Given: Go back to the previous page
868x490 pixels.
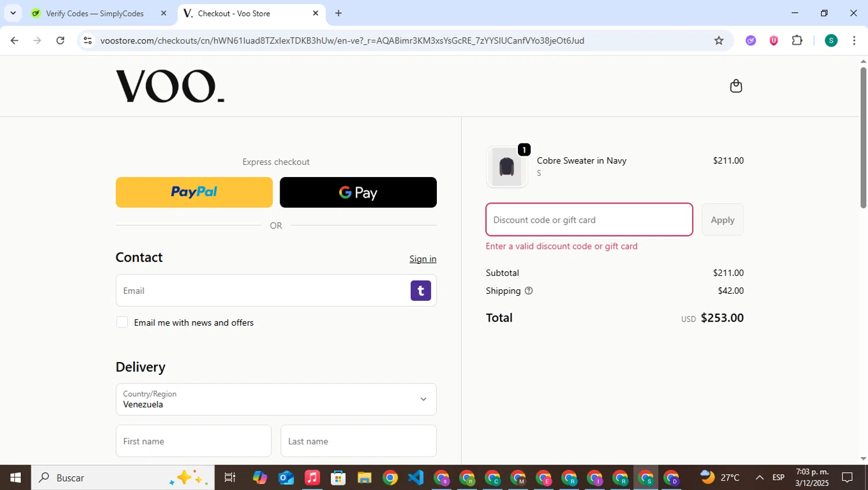Looking at the screenshot, I should (14, 40).
